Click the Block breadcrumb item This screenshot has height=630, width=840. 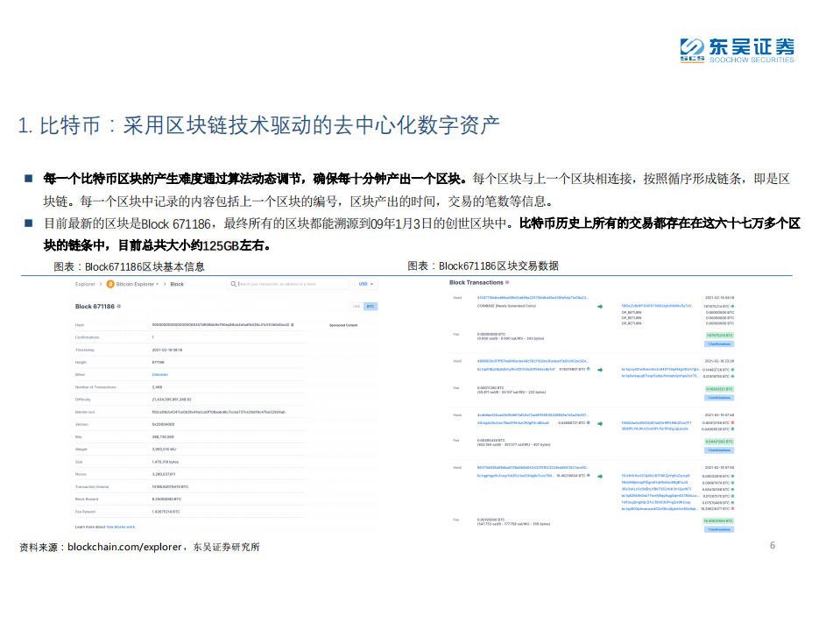(176, 284)
